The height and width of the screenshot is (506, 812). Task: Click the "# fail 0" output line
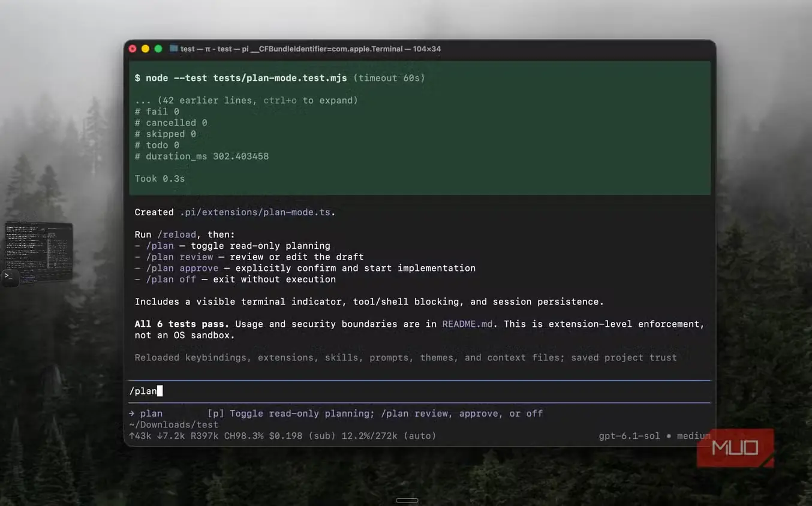point(157,112)
